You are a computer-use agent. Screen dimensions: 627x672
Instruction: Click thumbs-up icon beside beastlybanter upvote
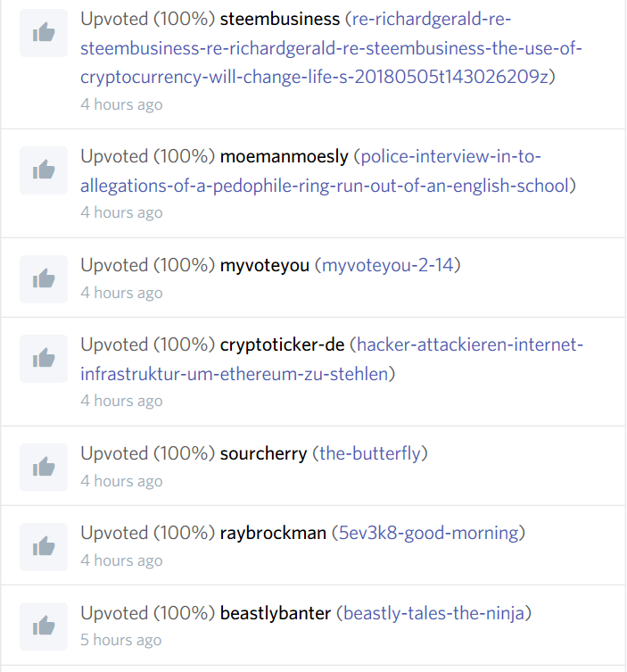pyautogui.click(x=43, y=626)
